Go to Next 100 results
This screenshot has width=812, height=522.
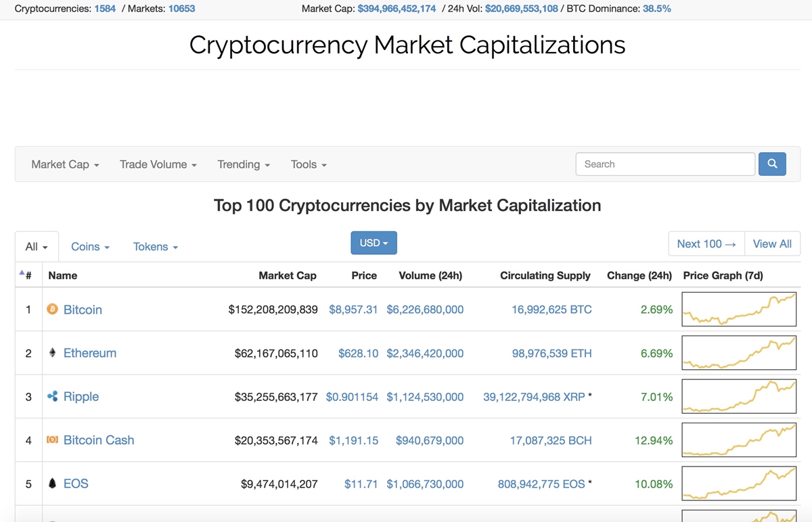706,244
